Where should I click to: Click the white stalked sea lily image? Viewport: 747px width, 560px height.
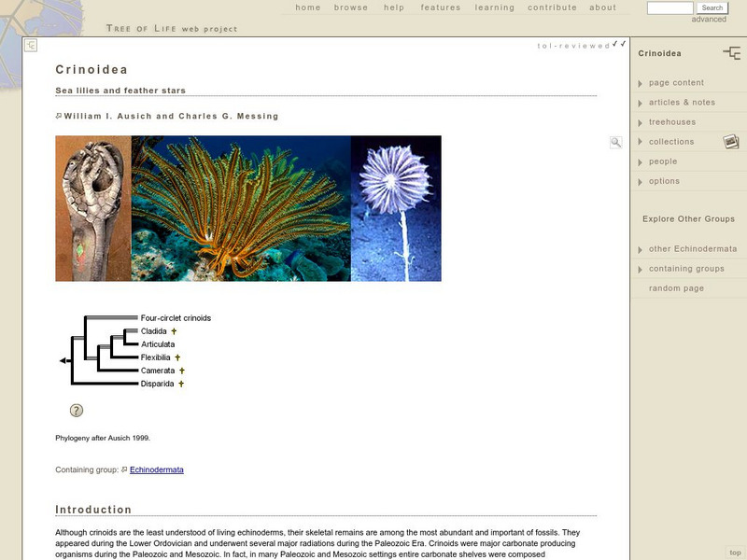(x=396, y=208)
